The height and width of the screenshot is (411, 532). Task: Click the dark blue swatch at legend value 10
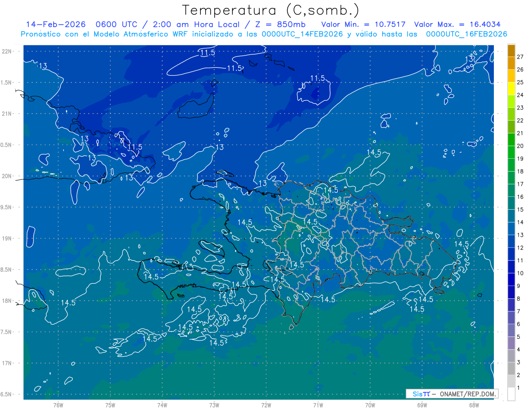click(x=511, y=267)
